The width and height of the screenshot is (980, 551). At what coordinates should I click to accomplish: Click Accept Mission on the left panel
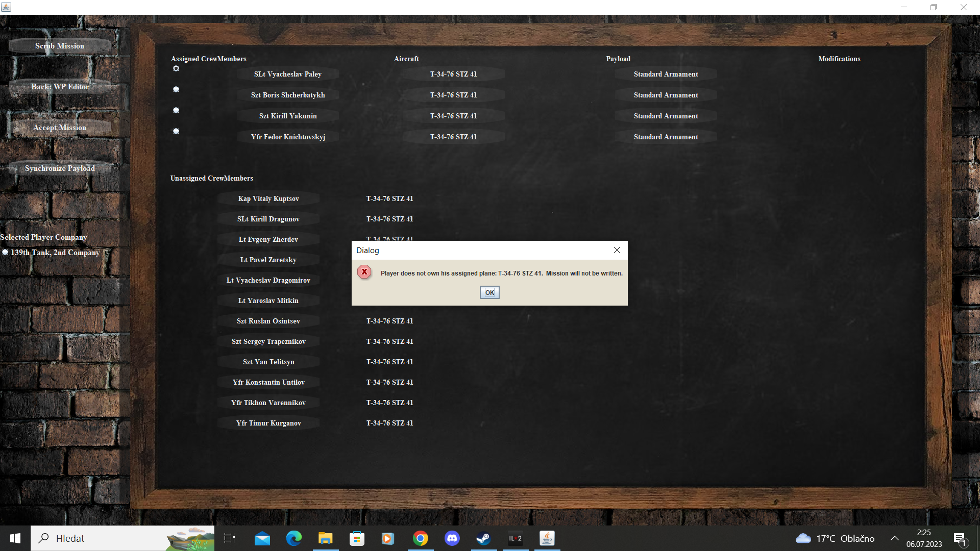click(60, 128)
